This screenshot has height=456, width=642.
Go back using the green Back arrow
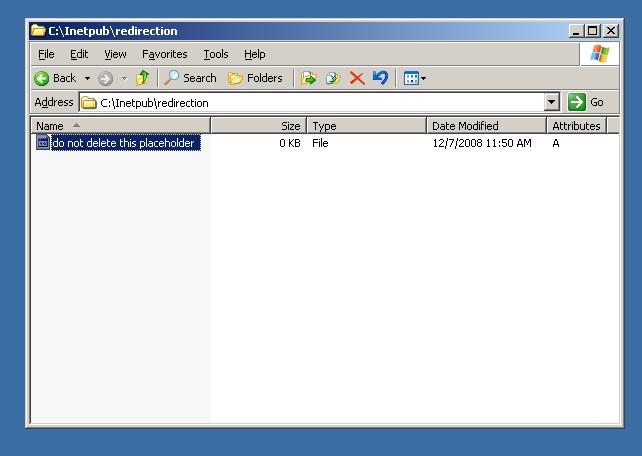coord(55,78)
